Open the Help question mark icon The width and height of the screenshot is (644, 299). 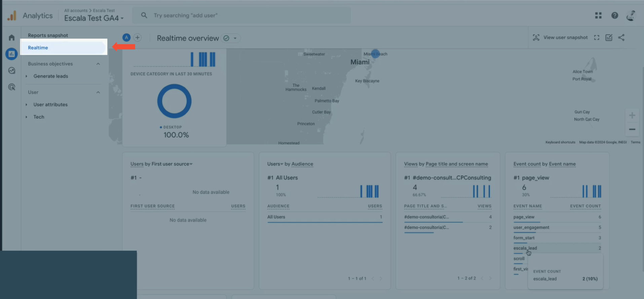pos(615,15)
